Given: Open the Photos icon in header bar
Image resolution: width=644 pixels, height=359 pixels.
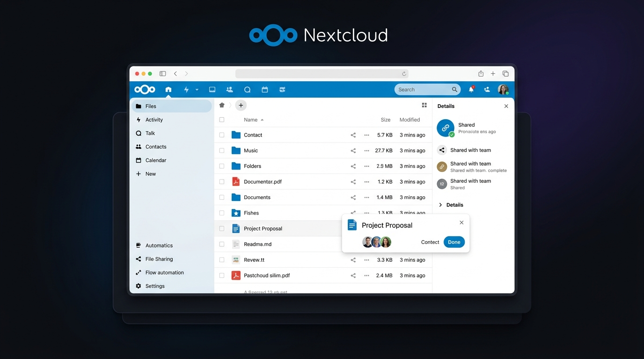Looking at the screenshot, I should [212, 89].
